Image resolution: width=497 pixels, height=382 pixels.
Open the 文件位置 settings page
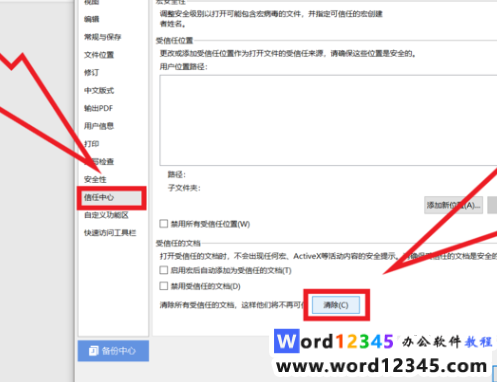click(99, 55)
